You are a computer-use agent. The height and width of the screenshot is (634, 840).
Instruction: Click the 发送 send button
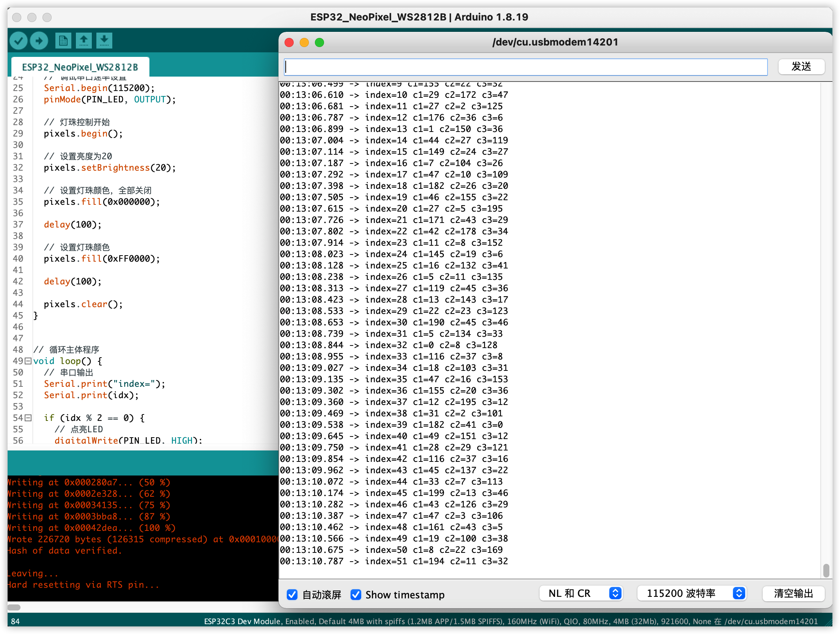click(801, 67)
